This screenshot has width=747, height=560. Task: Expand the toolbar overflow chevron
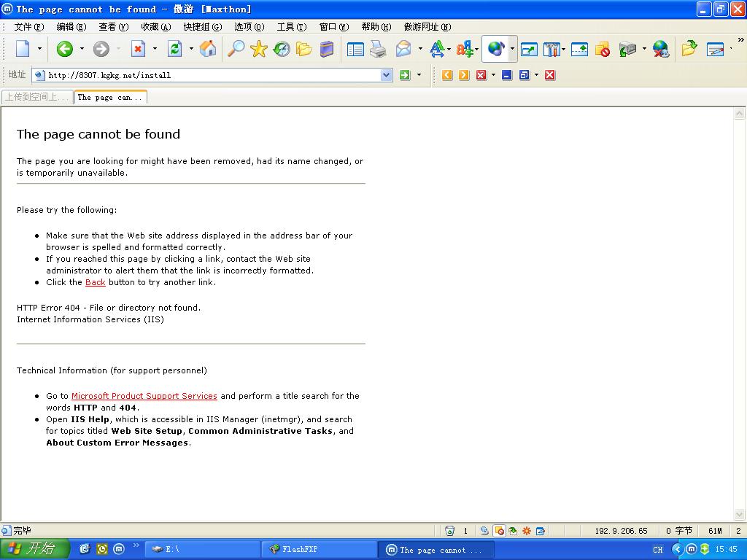click(741, 40)
